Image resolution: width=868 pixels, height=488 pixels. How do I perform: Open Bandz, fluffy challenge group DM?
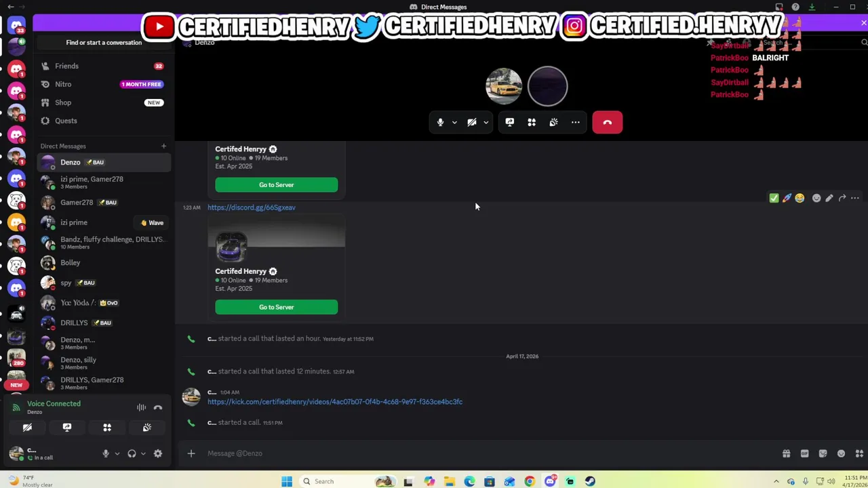(x=104, y=243)
